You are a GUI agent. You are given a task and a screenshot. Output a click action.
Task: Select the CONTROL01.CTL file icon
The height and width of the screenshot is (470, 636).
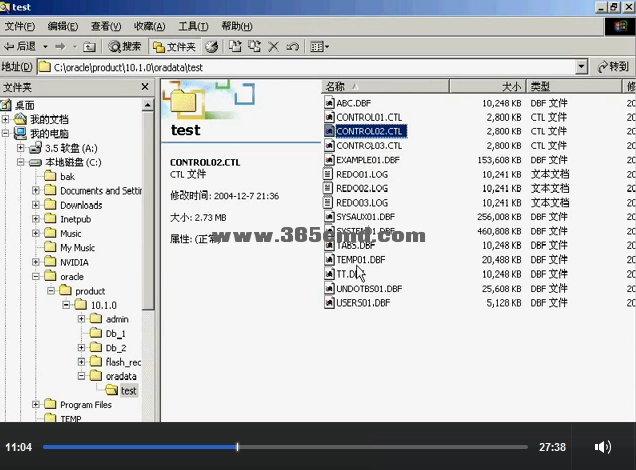tap(329, 117)
